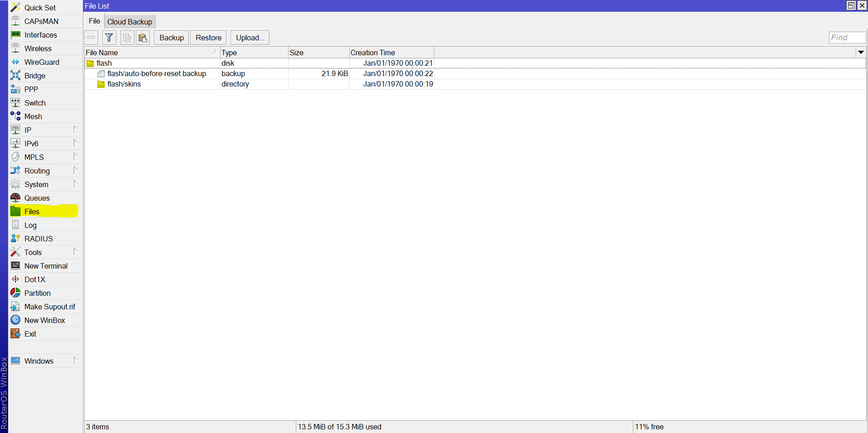Expand the IP submenu

[x=75, y=130]
